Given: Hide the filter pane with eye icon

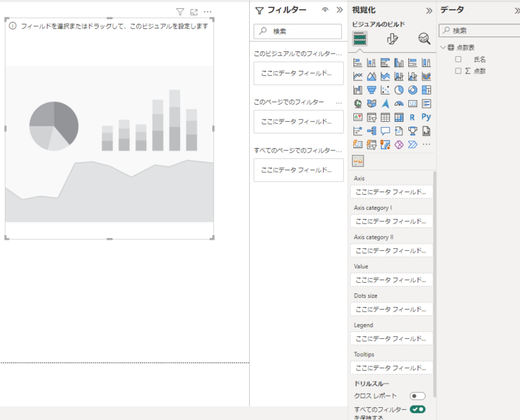Looking at the screenshot, I should (x=325, y=10).
